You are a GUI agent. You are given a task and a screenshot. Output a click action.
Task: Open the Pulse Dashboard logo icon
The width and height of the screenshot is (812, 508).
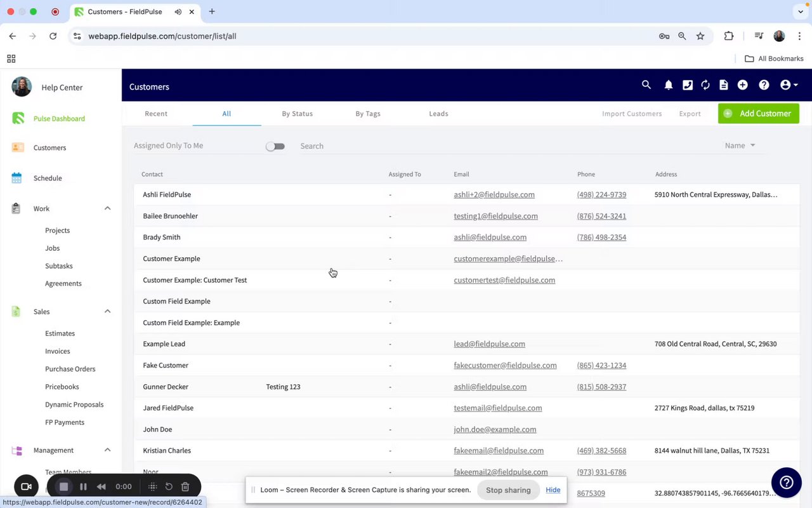click(18, 118)
